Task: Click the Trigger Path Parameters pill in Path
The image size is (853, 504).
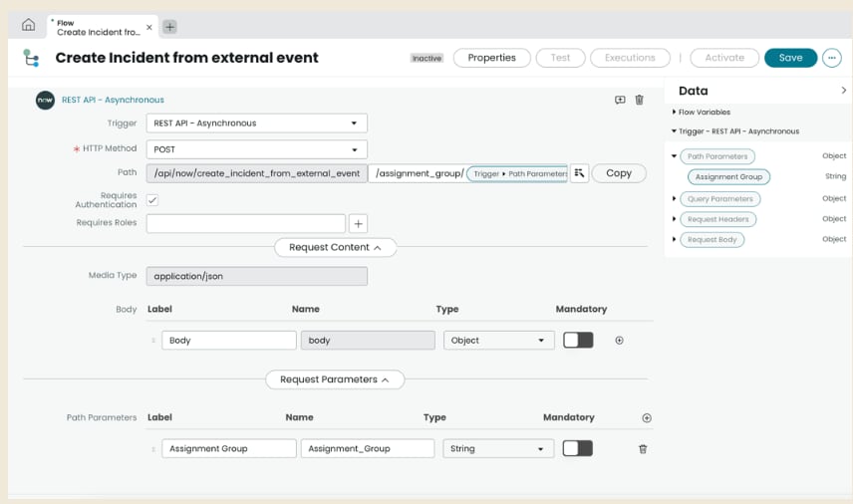Action: pos(517,174)
